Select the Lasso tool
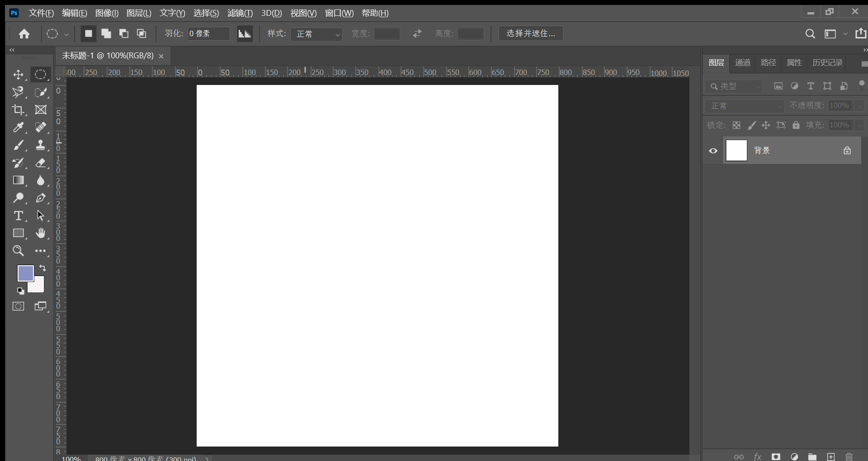The image size is (868, 461). (18, 92)
